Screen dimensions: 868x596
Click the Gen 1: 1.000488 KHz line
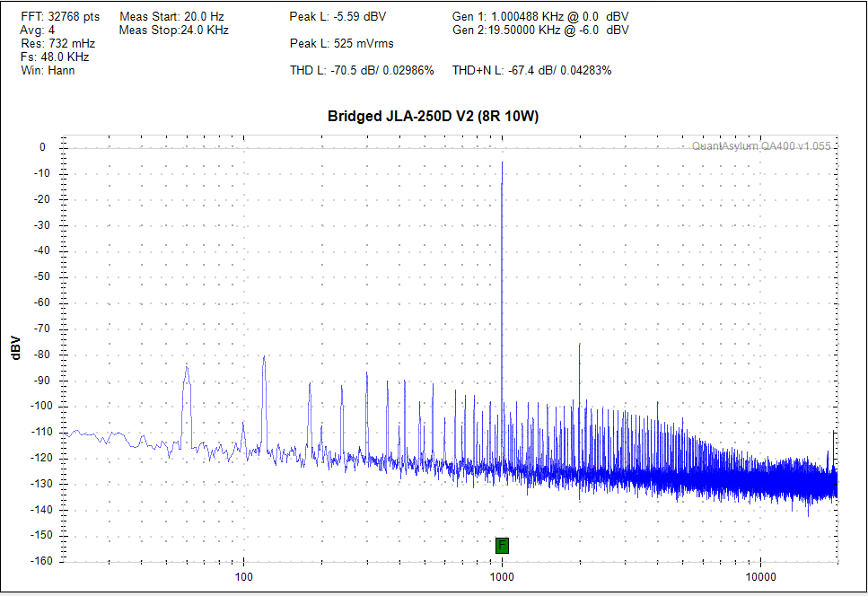(x=540, y=16)
